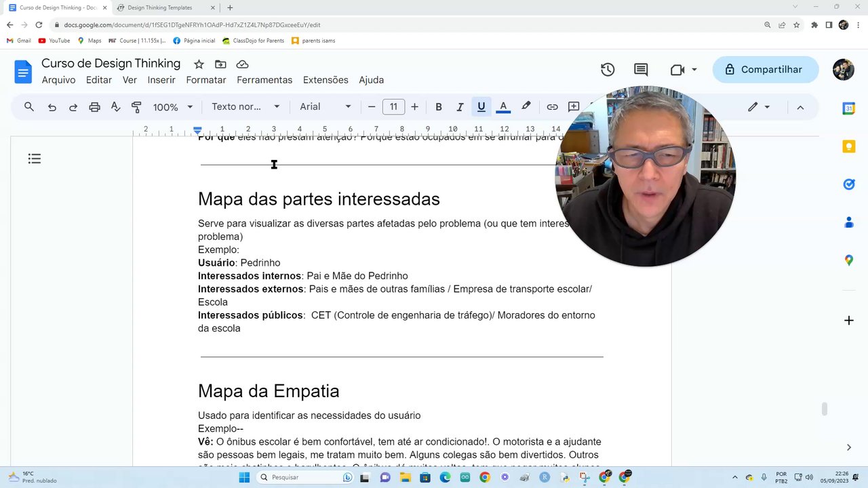Click the Compartilhar share button
Image resolution: width=868 pixels, height=488 pixels.
(x=765, y=69)
